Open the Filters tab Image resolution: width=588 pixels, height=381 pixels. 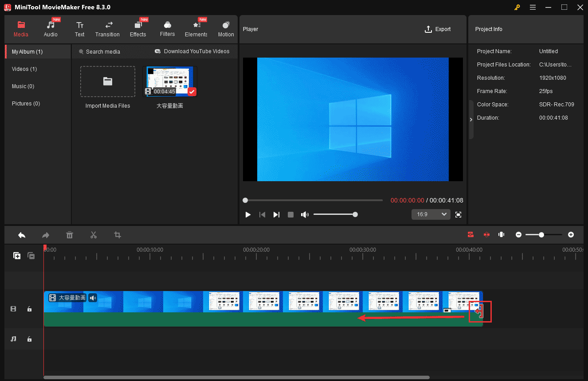point(167,29)
